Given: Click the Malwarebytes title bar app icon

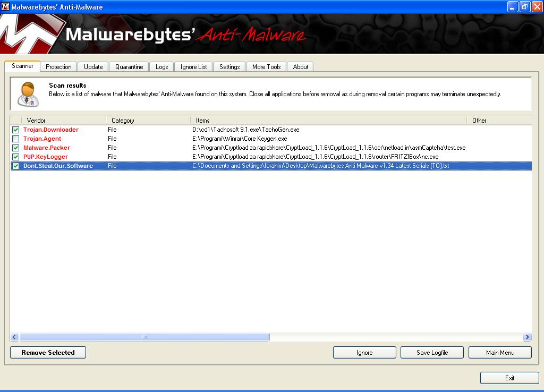Looking at the screenshot, I should click(6, 7).
